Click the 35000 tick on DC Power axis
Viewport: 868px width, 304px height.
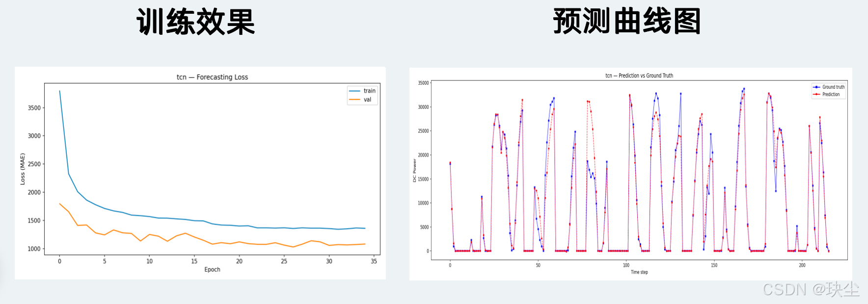(x=423, y=83)
